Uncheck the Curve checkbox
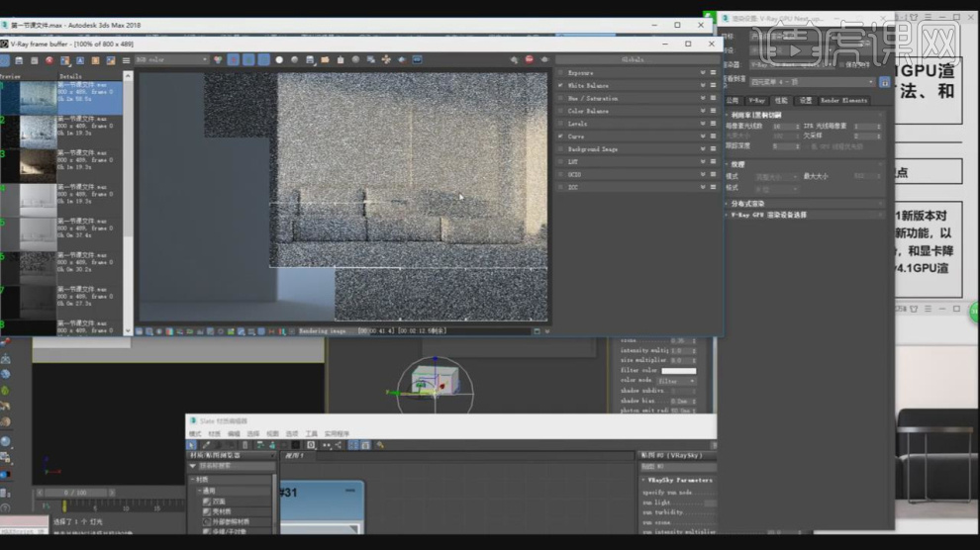Image resolution: width=980 pixels, height=550 pixels. pyautogui.click(x=560, y=137)
